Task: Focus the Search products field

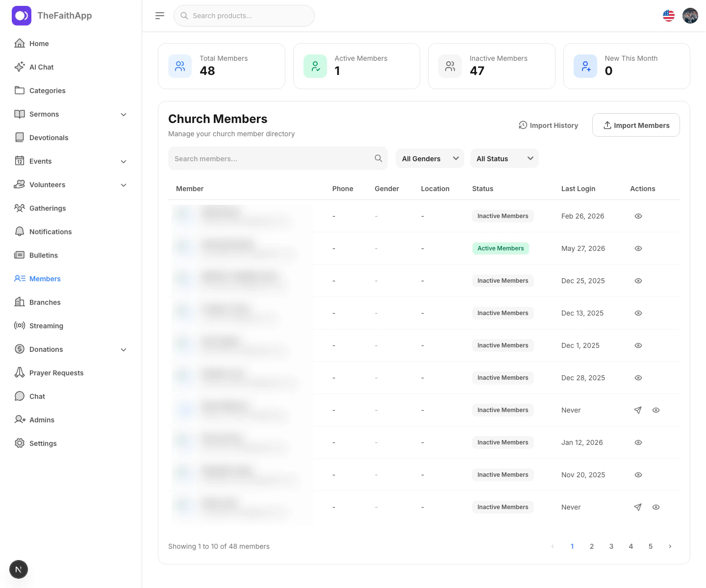Action: tap(244, 16)
